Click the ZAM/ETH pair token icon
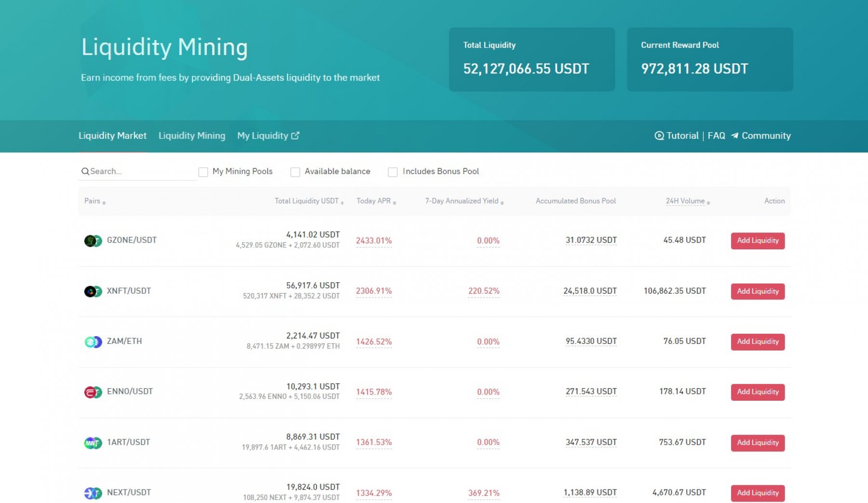868x503 pixels. (x=93, y=342)
